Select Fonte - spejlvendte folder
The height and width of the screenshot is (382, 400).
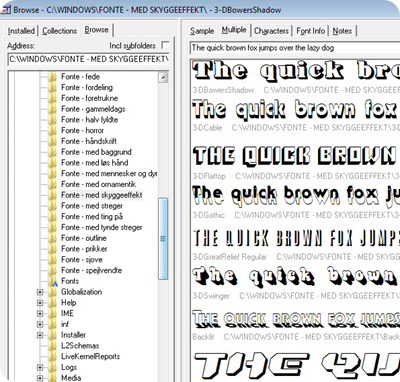pos(92,270)
